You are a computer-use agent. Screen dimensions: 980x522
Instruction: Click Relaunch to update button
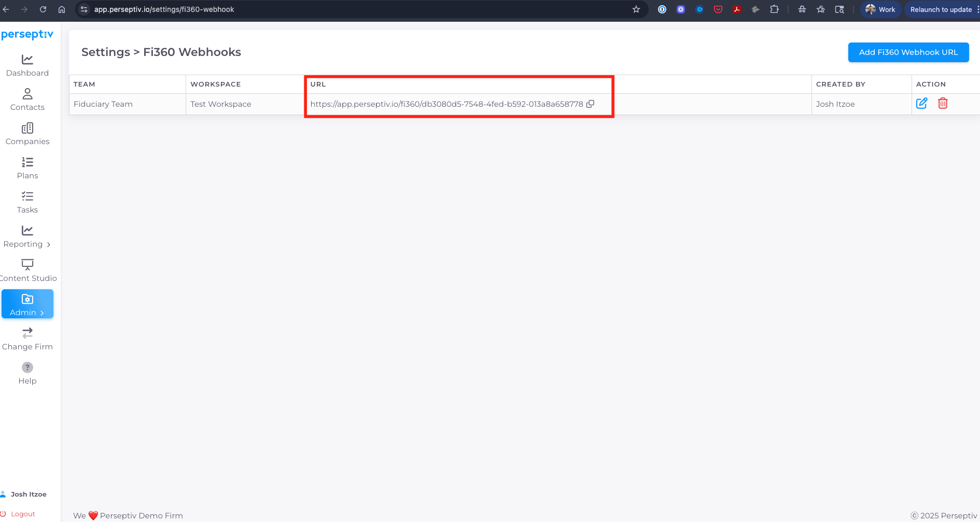(942, 9)
